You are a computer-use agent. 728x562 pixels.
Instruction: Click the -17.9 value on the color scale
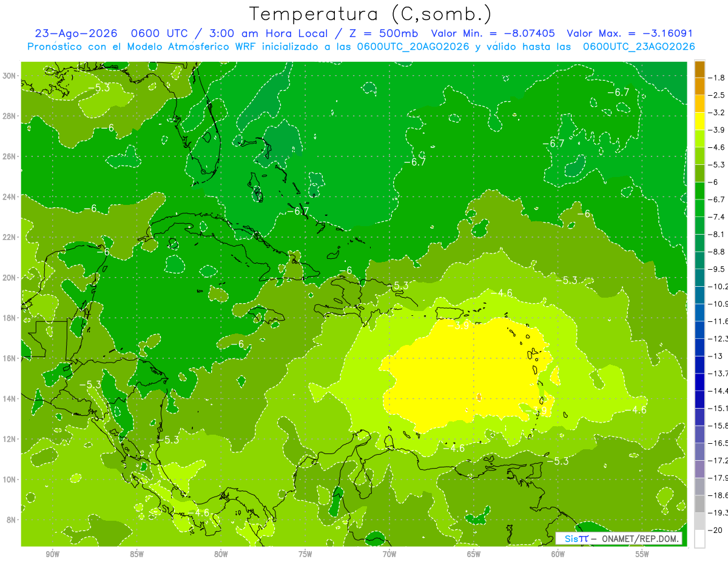pyautogui.click(x=719, y=478)
